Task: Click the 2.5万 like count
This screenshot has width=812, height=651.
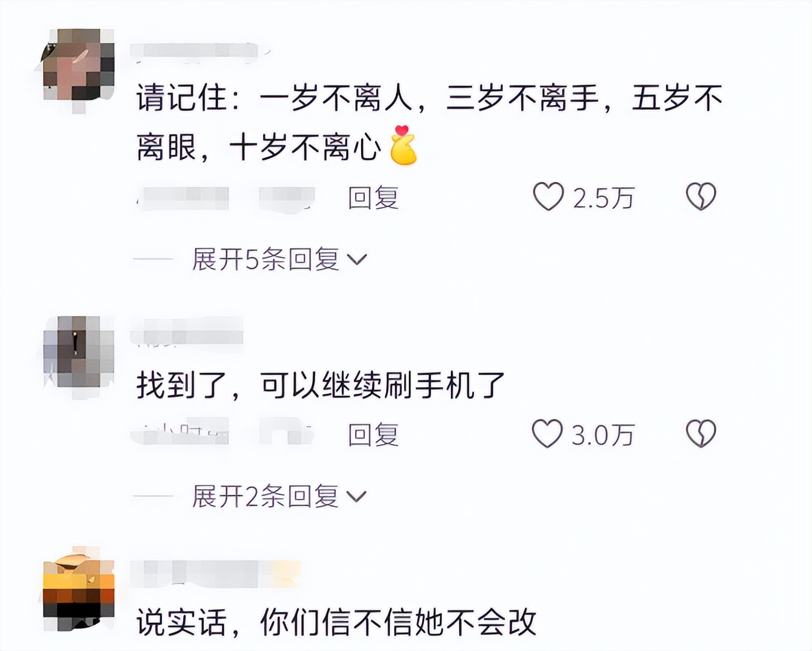Action: coord(603,198)
